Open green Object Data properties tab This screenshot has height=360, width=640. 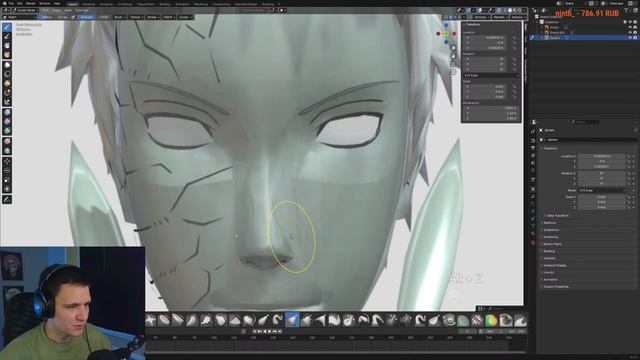(533, 226)
